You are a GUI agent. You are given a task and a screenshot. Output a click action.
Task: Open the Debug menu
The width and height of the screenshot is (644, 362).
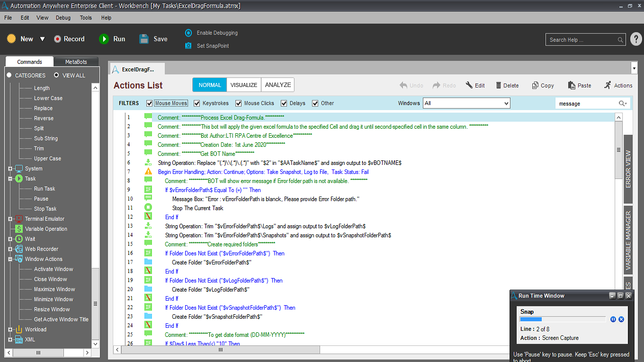(63, 18)
